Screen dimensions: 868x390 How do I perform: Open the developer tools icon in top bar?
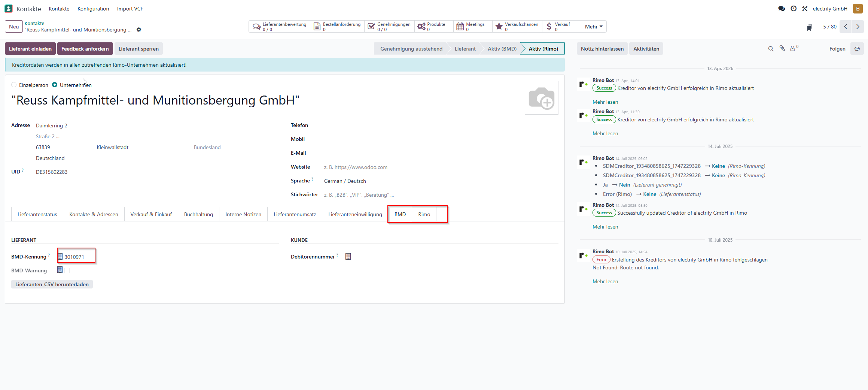[805, 9]
